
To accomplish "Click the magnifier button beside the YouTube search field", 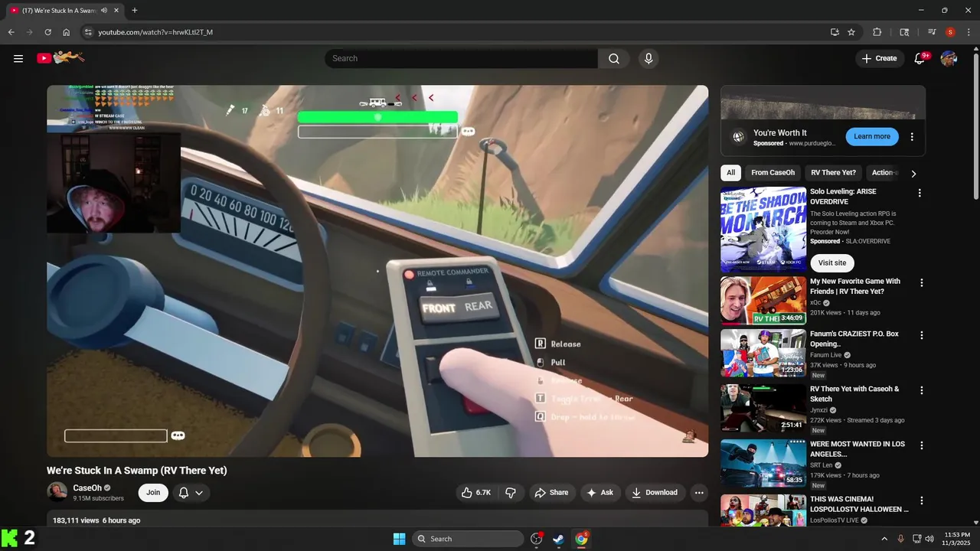I will [614, 58].
